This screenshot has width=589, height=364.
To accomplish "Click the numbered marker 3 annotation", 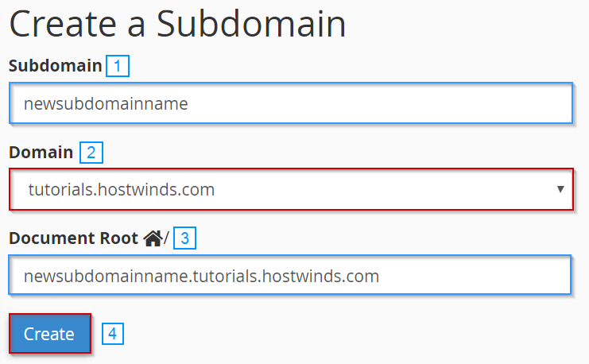I will (x=184, y=238).
